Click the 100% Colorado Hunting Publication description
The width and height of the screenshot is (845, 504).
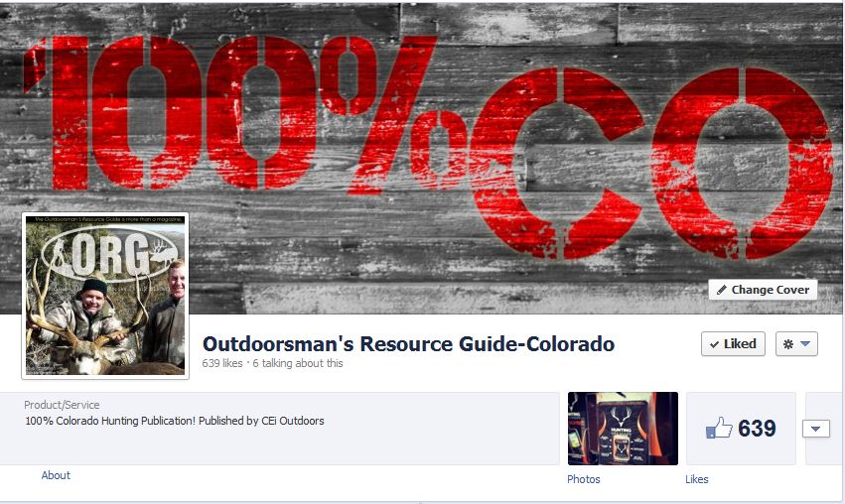tap(175, 421)
